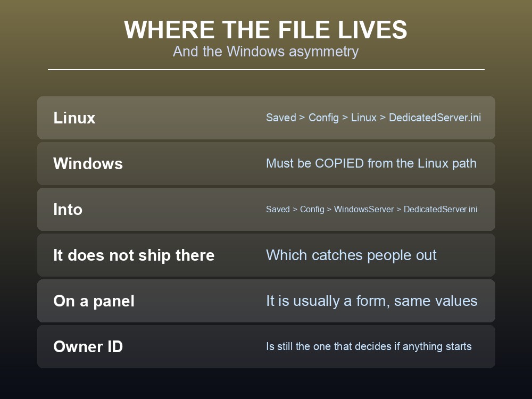Viewport: 532px width, 399px height.
Task: Click Which catches people out text
Action: (x=351, y=255)
